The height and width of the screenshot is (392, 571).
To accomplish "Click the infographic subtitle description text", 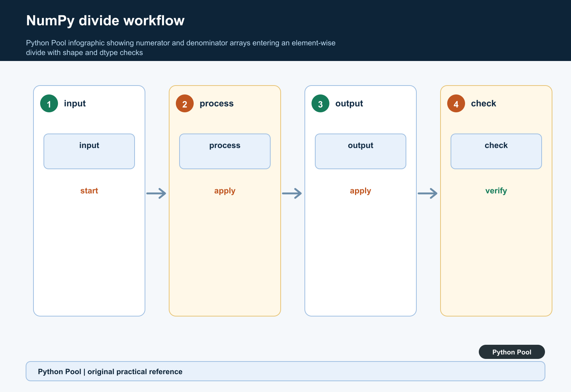I will pyautogui.click(x=181, y=48).
